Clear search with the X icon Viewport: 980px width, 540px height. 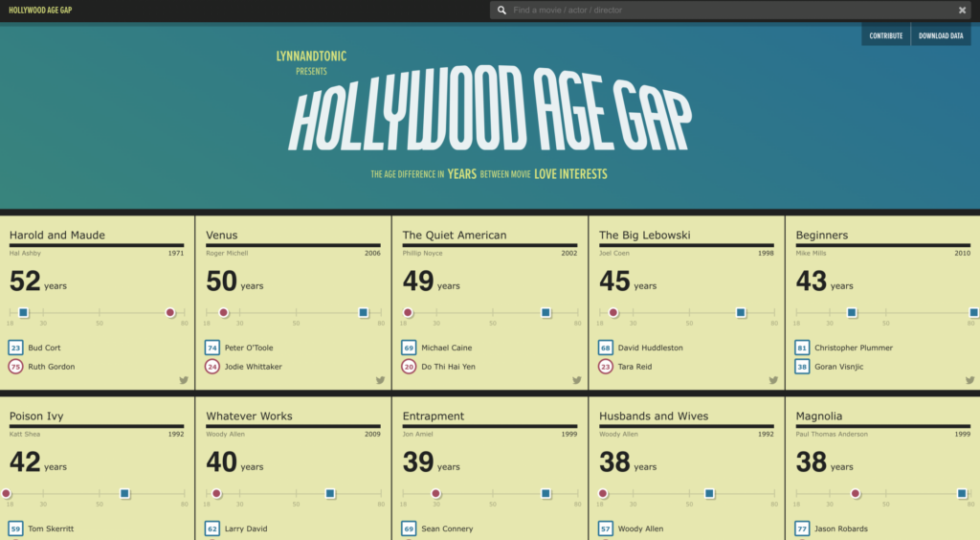(962, 11)
